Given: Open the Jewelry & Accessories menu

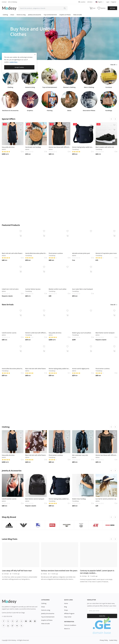Looking at the screenshot, I should coord(34,15).
